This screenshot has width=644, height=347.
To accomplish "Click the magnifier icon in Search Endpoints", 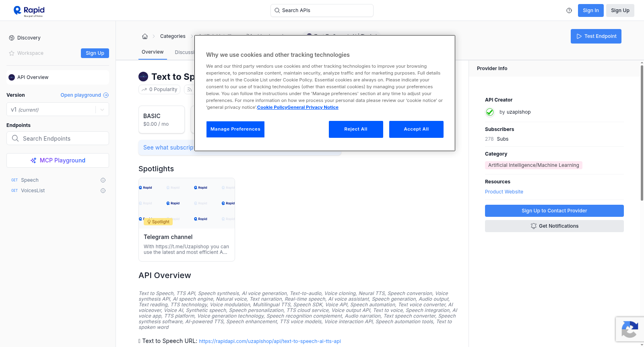I will click(x=15, y=138).
